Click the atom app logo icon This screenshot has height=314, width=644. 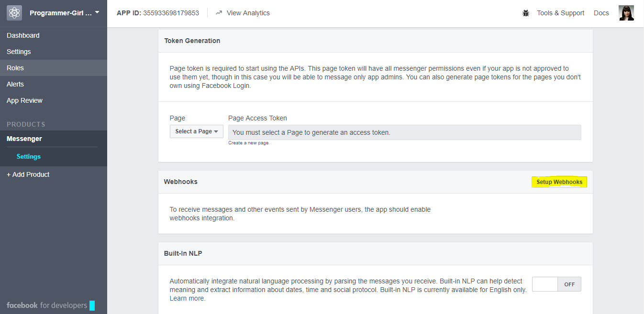pos(14,13)
